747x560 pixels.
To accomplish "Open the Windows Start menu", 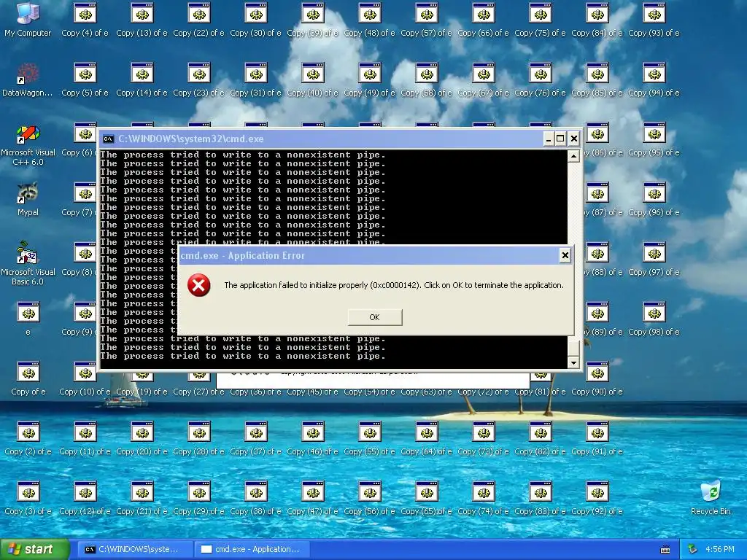I will 34,550.
